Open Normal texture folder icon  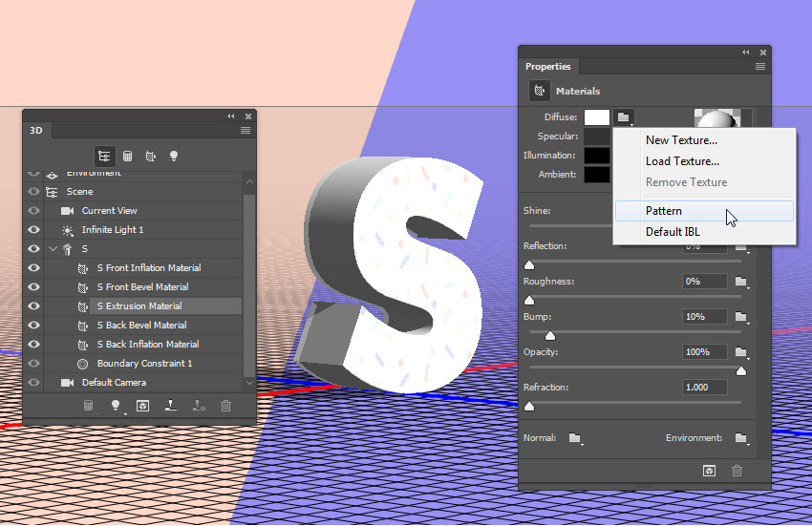(x=575, y=438)
